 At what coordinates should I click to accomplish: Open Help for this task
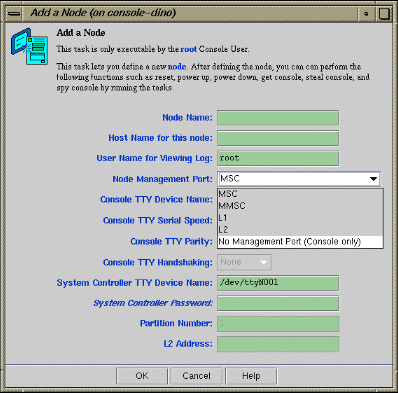(251, 376)
